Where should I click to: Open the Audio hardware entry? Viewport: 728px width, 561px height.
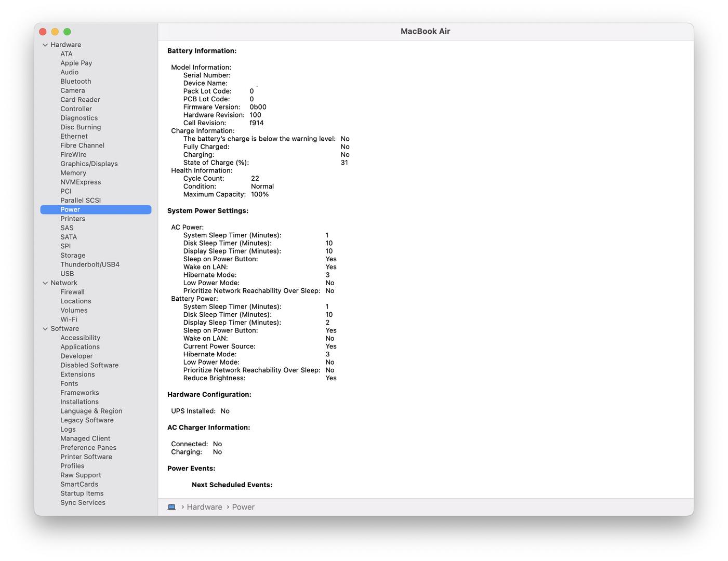69,72
